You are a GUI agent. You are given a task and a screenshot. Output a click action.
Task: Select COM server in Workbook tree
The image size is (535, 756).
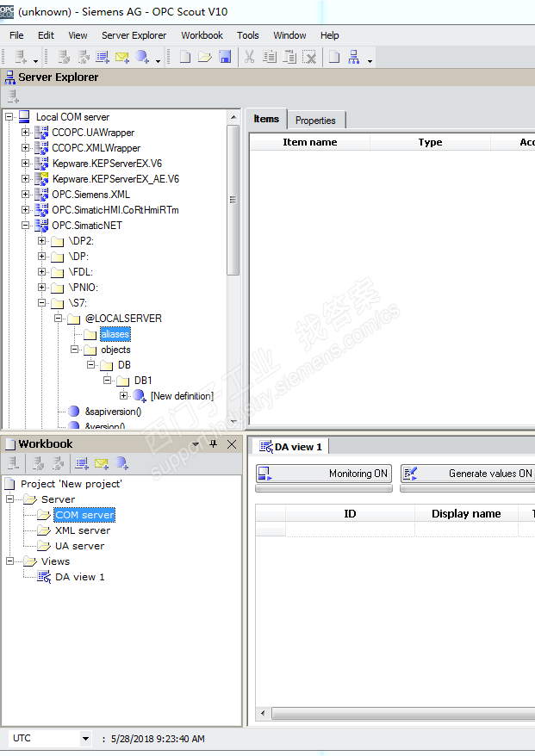84,515
